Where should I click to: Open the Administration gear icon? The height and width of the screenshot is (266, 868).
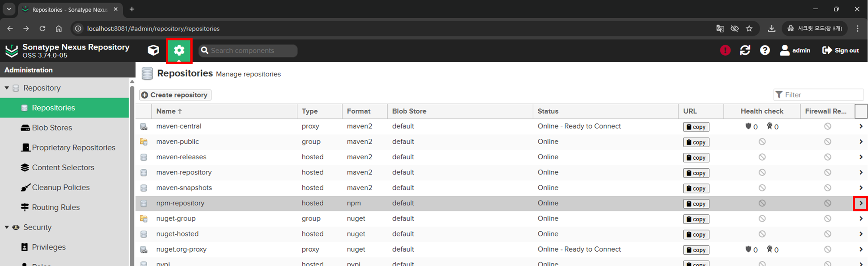[179, 50]
